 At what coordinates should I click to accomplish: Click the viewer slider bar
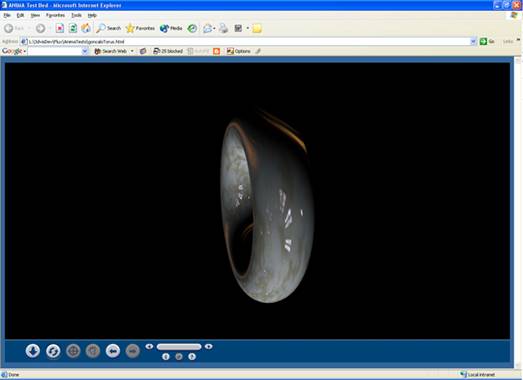coord(179,347)
